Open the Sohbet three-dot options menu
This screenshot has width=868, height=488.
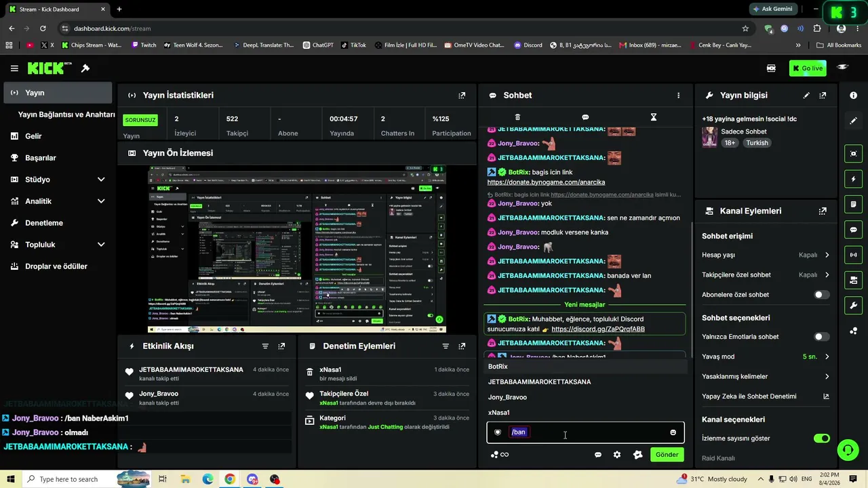point(678,96)
